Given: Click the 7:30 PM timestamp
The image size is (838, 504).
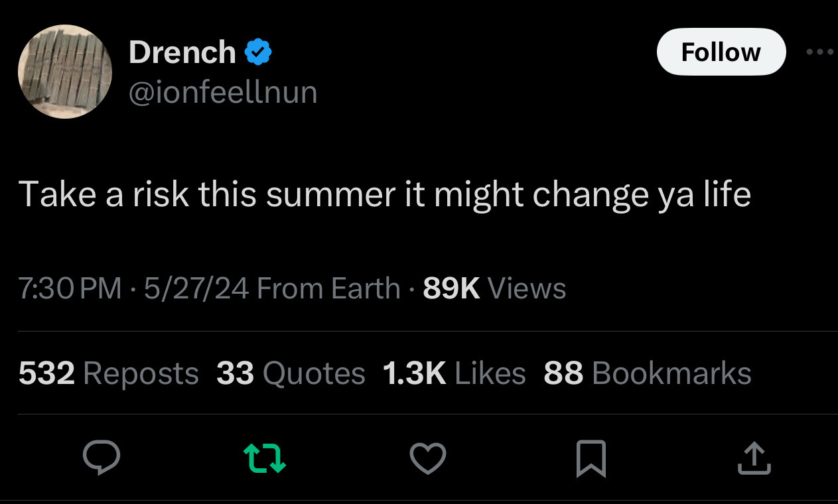Looking at the screenshot, I should pos(70,288).
